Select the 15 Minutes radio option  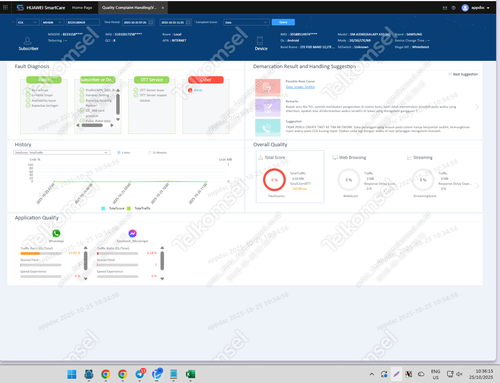[x=150, y=152]
